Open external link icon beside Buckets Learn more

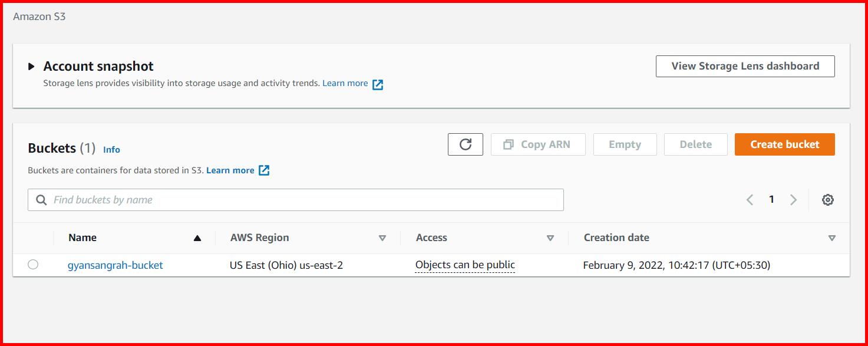click(264, 170)
